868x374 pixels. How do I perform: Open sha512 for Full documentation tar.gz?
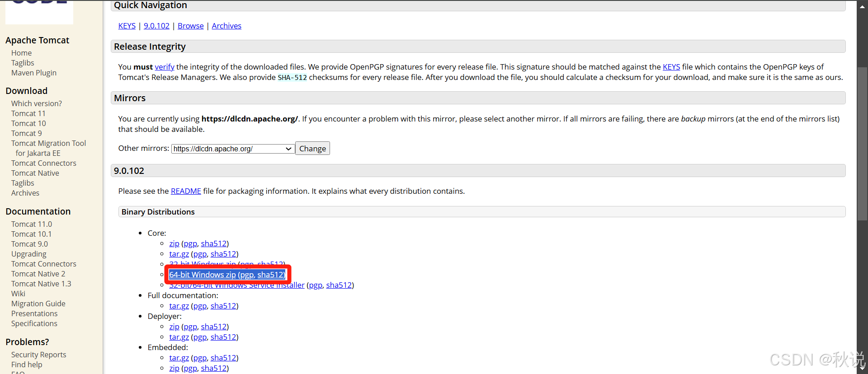pos(223,306)
